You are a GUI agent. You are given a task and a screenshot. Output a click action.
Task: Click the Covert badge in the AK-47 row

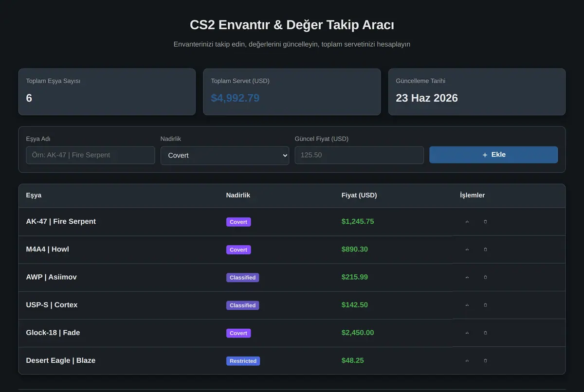click(x=238, y=222)
